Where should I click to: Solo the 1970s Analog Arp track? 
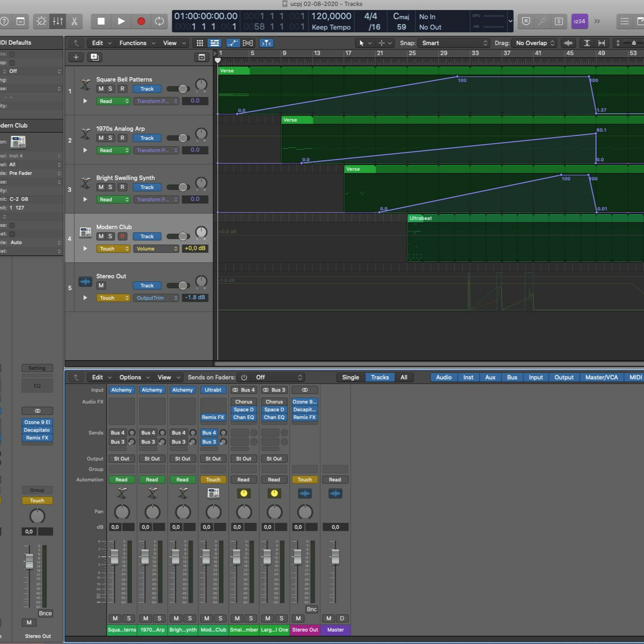tap(110, 138)
